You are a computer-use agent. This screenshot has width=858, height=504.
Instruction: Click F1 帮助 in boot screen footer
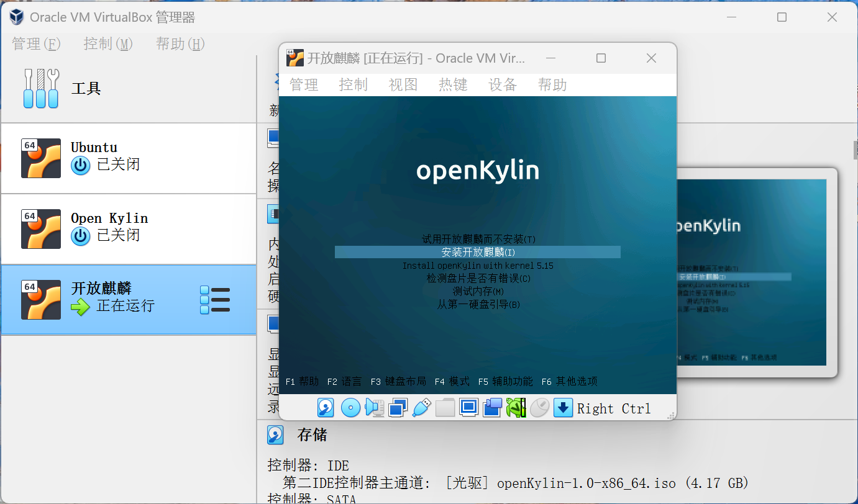[302, 382]
